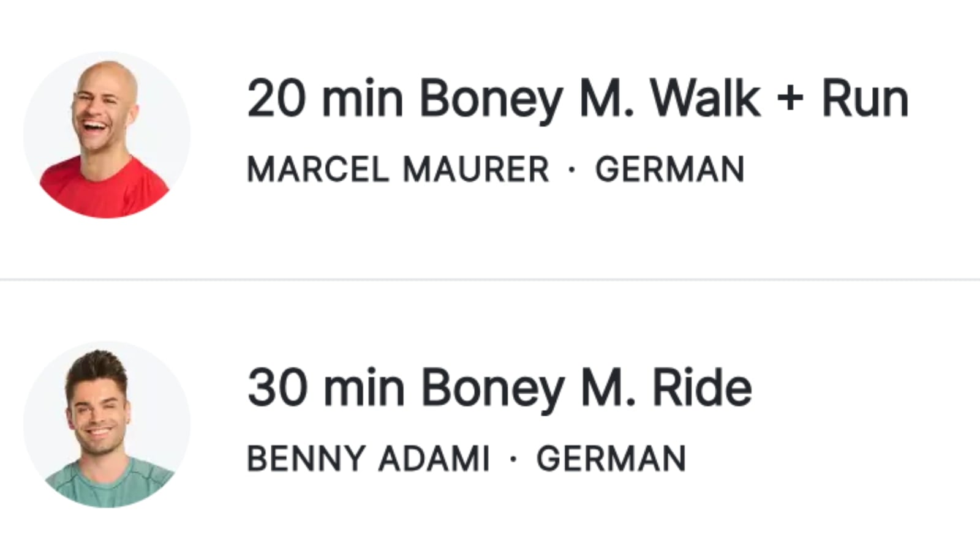
Task: Click the word "Run" in the title
Action: point(864,99)
